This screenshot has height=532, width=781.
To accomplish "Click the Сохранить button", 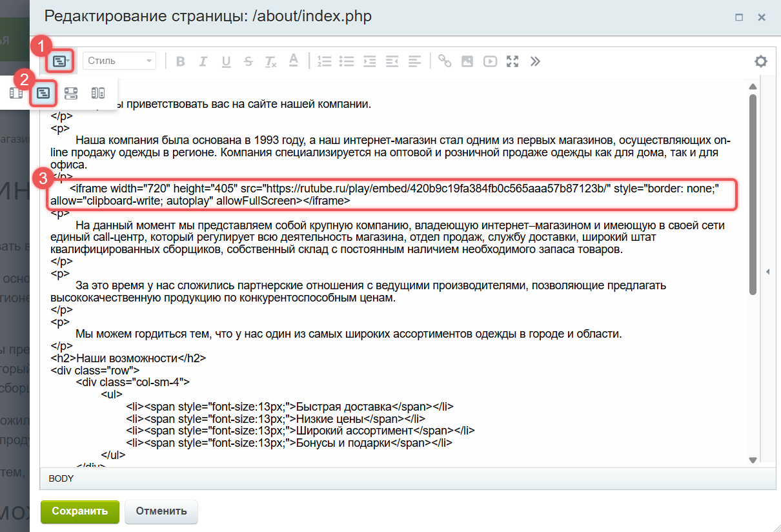I will tap(80, 511).
